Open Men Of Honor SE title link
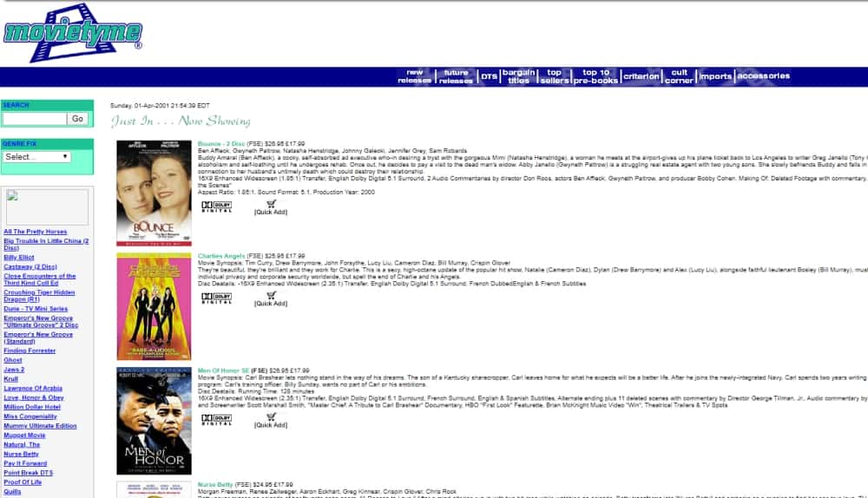This screenshot has width=868, height=498. [224, 370]
